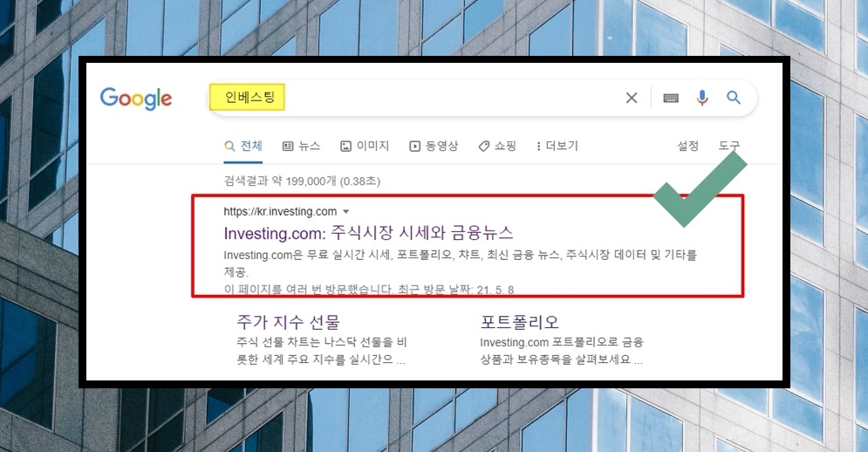The image size is (868, 452).
Task: Open the 주가 지수 선물 sitelink
Action: (x=288, y=322)
